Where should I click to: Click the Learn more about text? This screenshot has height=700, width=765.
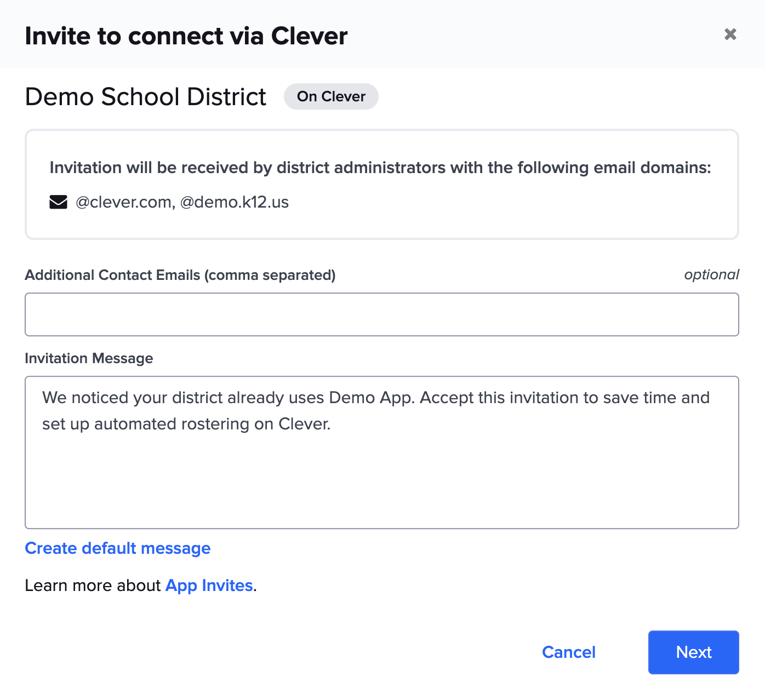pyautogui.click(x=93, y=586)
